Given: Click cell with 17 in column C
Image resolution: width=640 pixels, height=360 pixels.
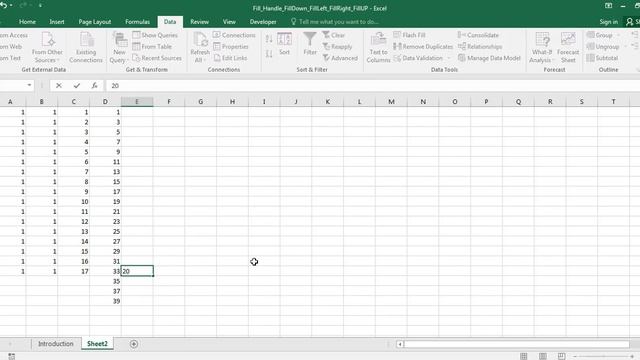Looking at the screenshot, I should (x=73, y=271).
